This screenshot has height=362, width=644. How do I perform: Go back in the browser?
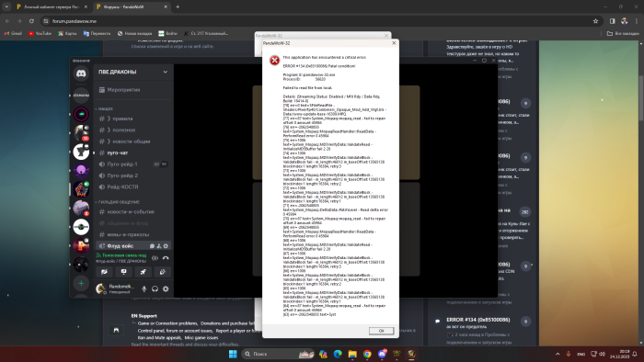pos(7,21)
